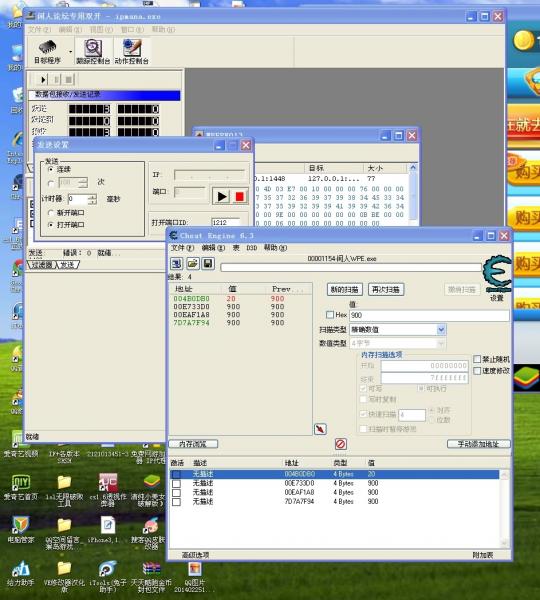
Task: Click the 再次扫描 next scan button
Action: click(x=386, y=289)
